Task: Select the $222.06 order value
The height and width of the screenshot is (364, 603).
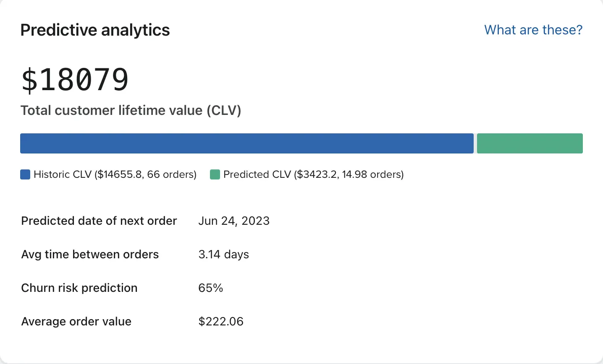Action: coord(221,322)
